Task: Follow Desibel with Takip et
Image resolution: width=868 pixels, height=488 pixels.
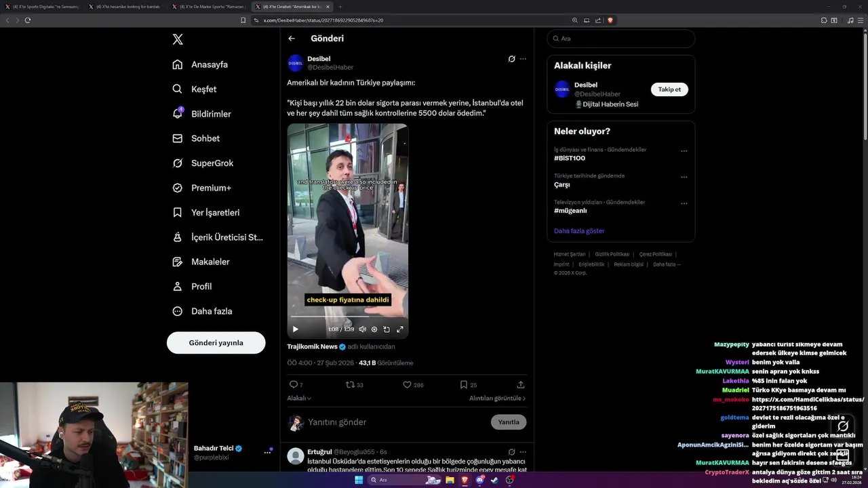Action: click(669, 89)
